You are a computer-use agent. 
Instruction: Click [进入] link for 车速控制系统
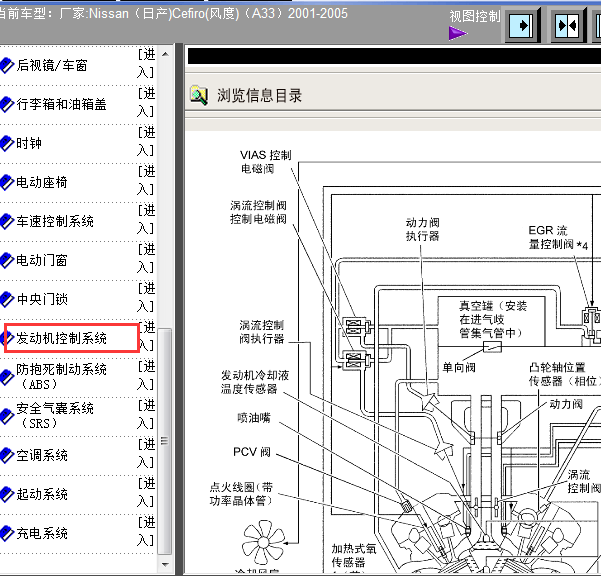[x=146, y=219]
